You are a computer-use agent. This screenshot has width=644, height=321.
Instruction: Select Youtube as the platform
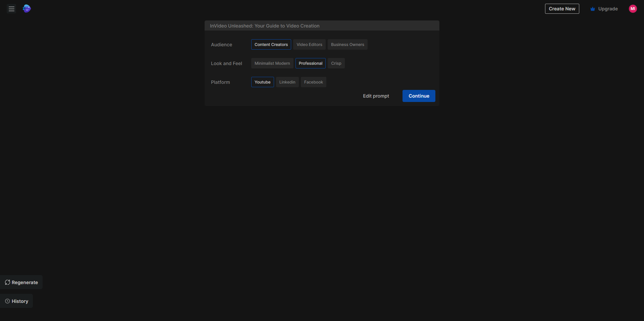[262, 82]
